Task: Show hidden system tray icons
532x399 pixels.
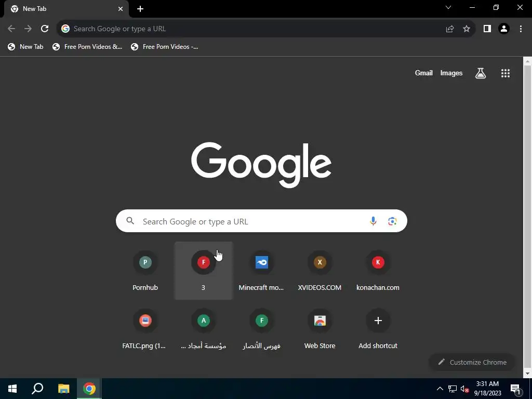Action: point(440,389)
